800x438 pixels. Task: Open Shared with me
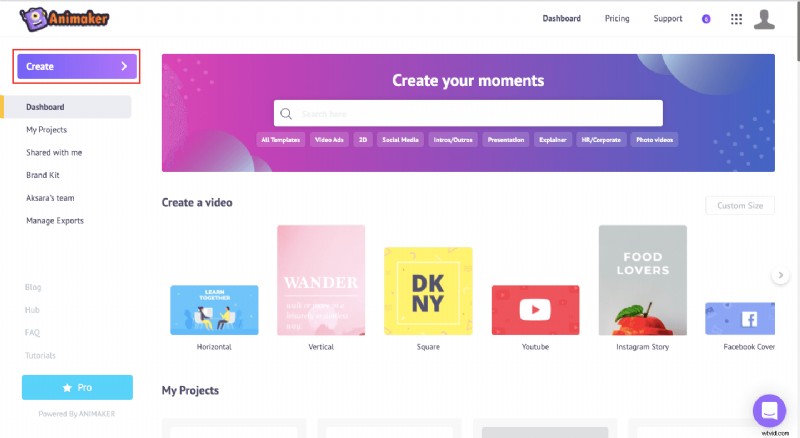pyautogui.click(x=54, y=152)
